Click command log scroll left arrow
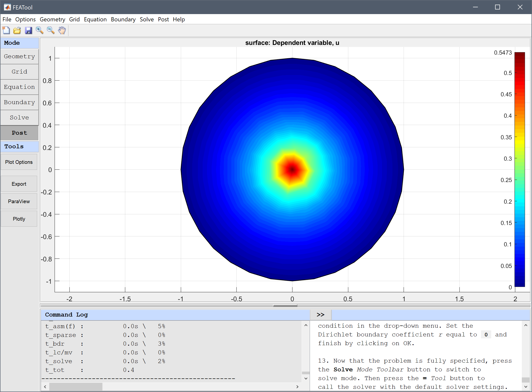The height and width of the screenshot is (392, 532). 45,387
